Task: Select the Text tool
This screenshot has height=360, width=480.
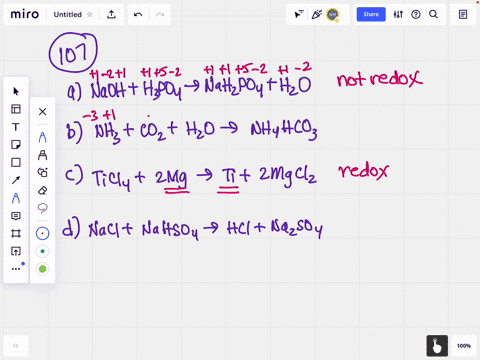Action: [x=16, y=127]
